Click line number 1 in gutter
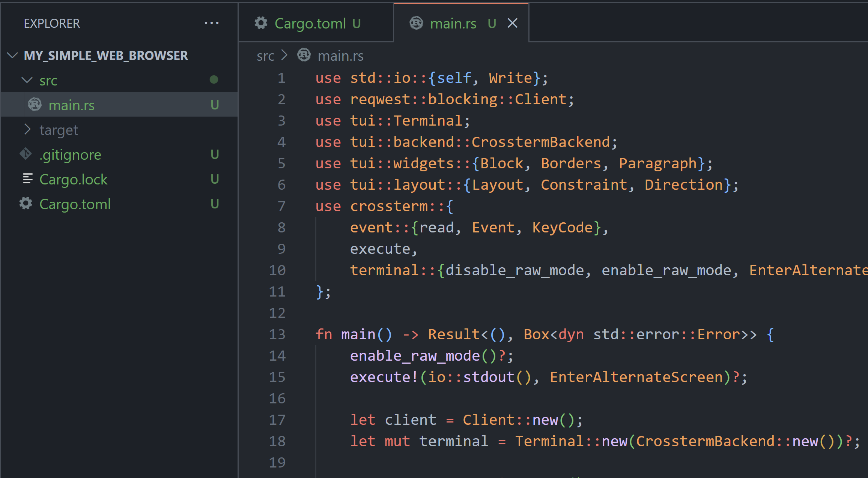 pyautogui.click(x=281, y=78)
